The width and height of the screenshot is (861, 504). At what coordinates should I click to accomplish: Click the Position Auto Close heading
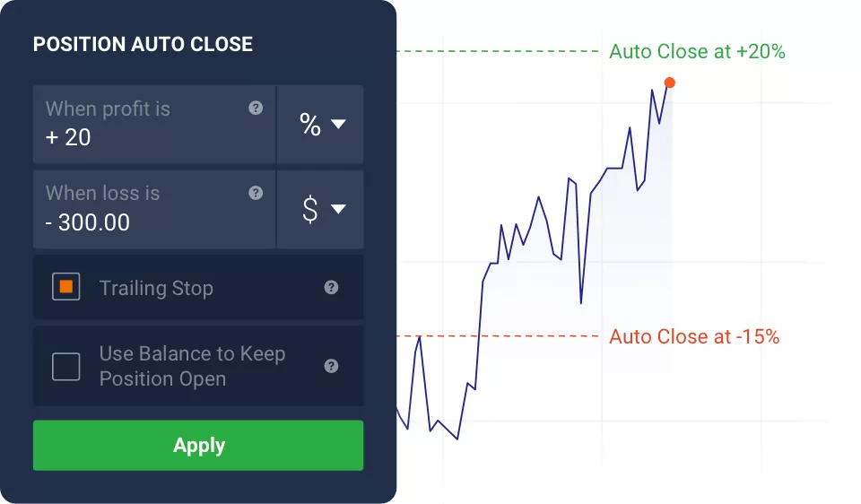click(x=143, y=44)
